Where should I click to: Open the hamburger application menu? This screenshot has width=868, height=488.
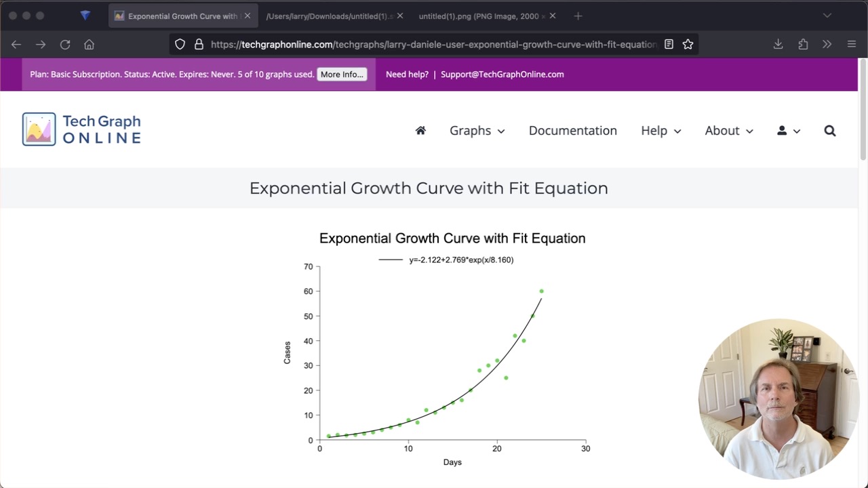click(x=852, y=45)
